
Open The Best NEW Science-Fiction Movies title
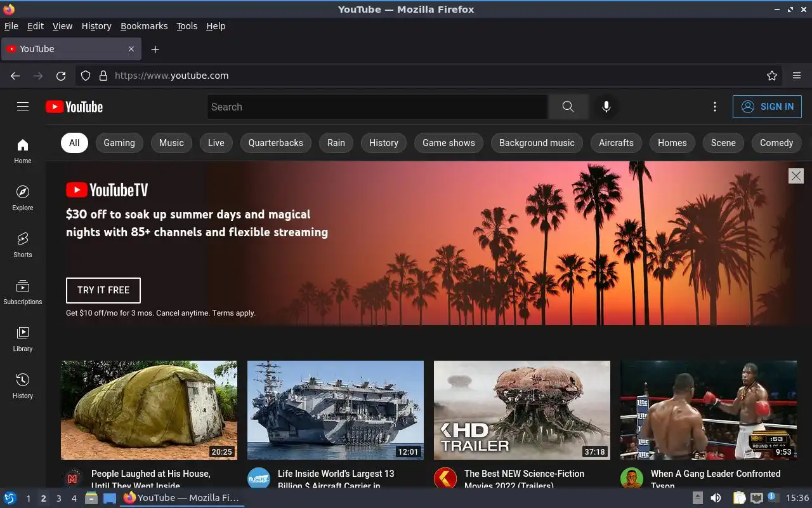pos(524,479)
